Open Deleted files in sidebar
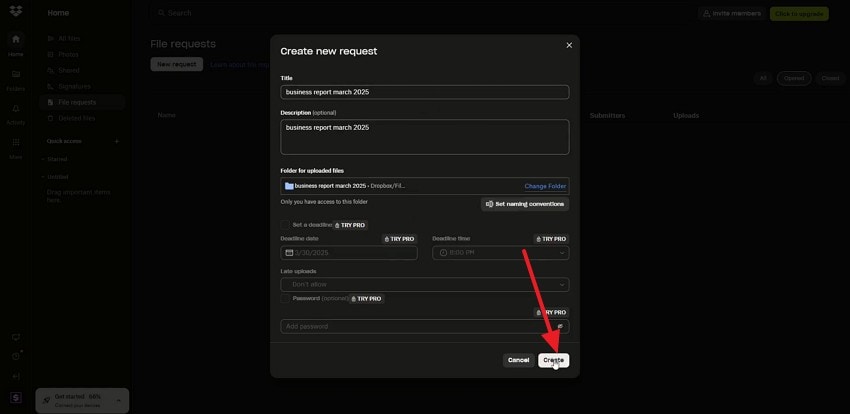This screenshot has height=414, width=850. (81, 118)
